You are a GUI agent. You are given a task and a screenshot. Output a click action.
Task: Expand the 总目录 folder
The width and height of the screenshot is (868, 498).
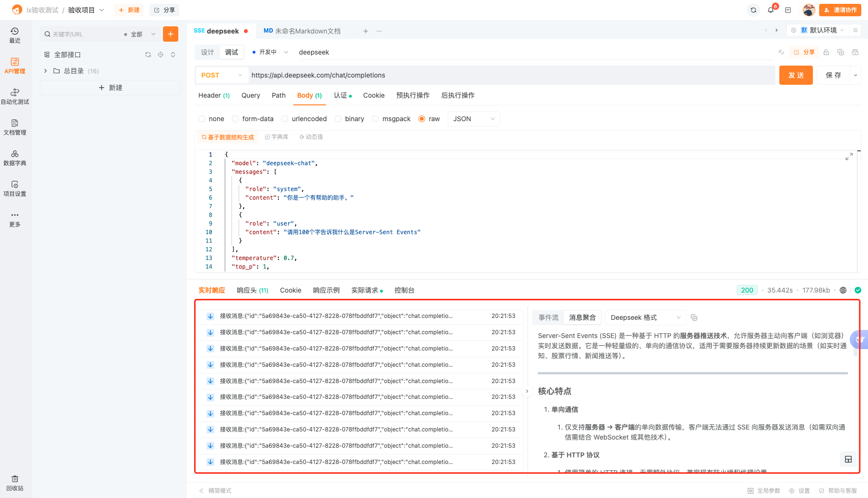pos(46,71)
